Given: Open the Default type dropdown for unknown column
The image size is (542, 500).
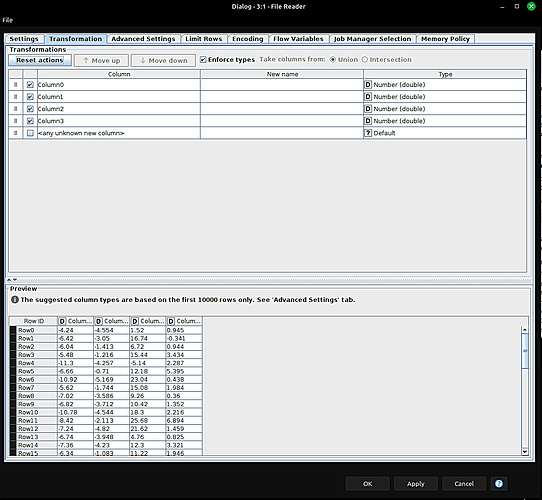Looking at the screenshot, I should click(x=445, y=133).
